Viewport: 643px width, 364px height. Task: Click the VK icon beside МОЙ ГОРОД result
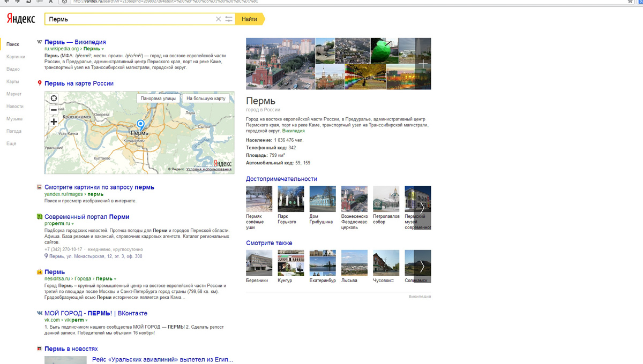pos(40,313)
